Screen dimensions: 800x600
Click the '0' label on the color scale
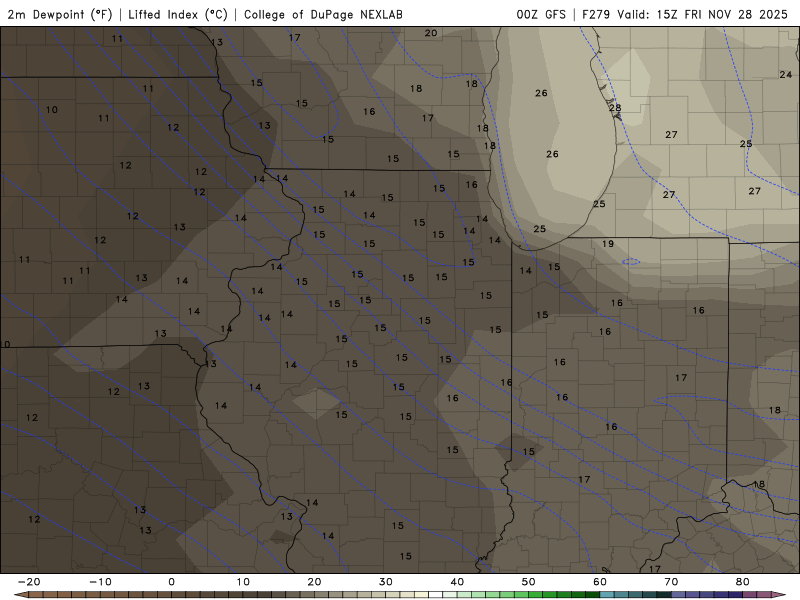coord(171,582)
